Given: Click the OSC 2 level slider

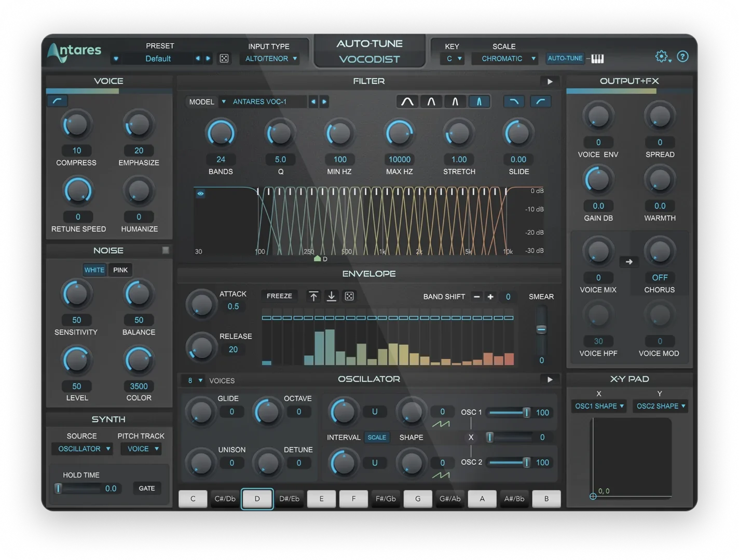Looking at the screenshot, I should pyautogui.click(x=510, y=463).
